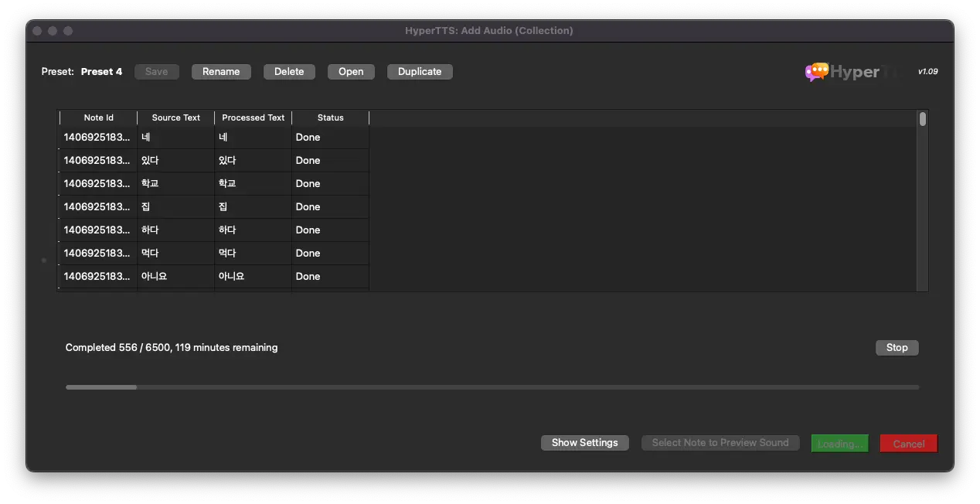Click the Source Text column header
Screen dimensions: 980x504
(176, 118)
